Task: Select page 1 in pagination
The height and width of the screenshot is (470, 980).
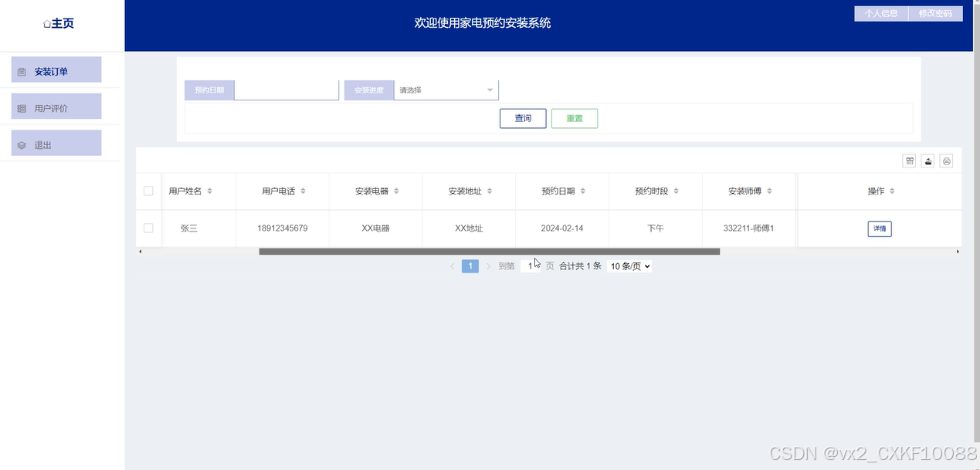Action: (x=470, y=266)
